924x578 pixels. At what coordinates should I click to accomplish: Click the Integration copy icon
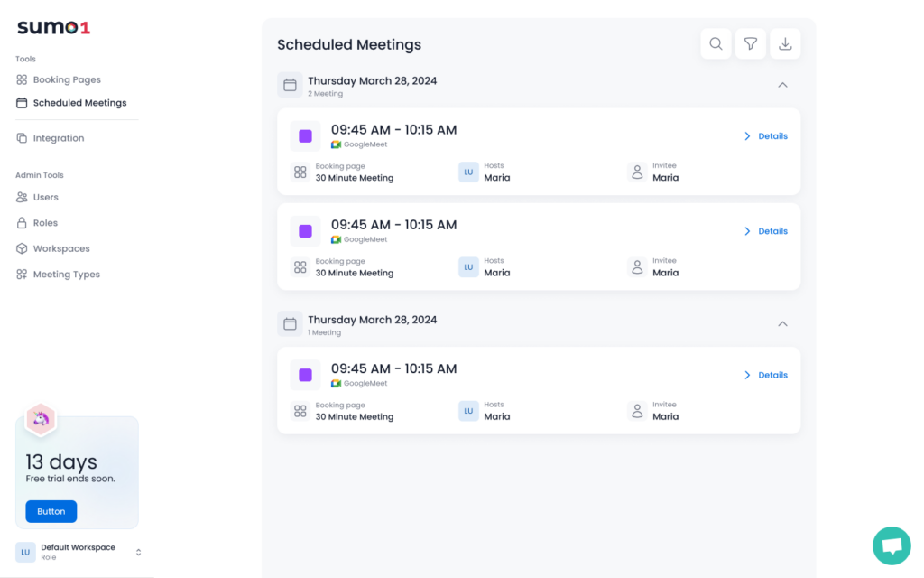[22, 138]
